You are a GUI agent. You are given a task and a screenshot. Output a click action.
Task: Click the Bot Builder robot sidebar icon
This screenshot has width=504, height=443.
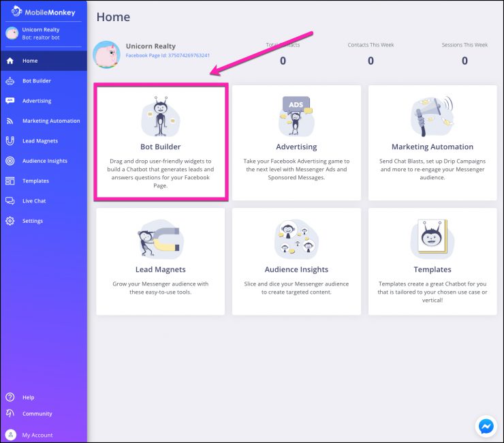(x=10, y=80)
